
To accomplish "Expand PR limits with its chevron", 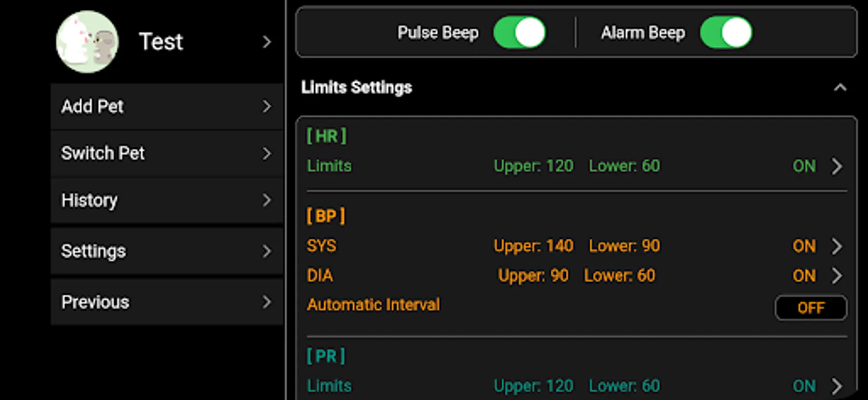I will 837,386.
